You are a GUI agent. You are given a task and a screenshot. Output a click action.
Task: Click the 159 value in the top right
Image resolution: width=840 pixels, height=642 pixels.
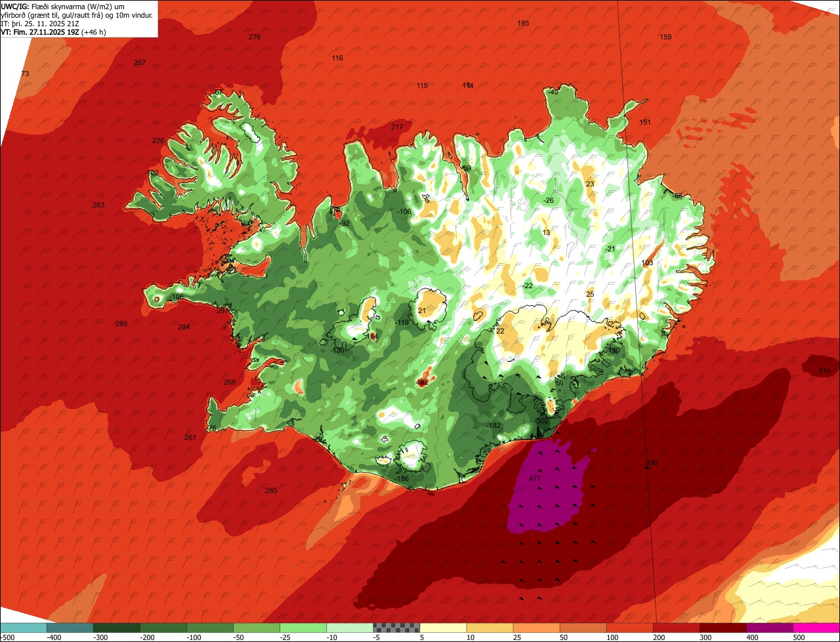click(665, 37)
